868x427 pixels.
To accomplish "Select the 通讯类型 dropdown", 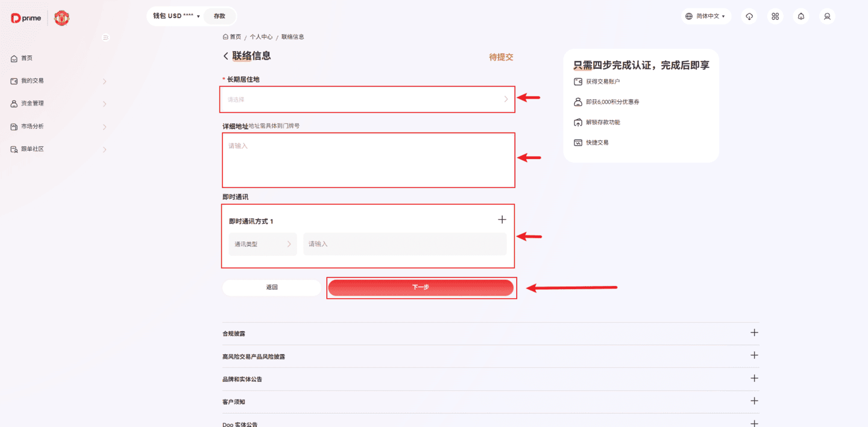I will tap(263, 244).
